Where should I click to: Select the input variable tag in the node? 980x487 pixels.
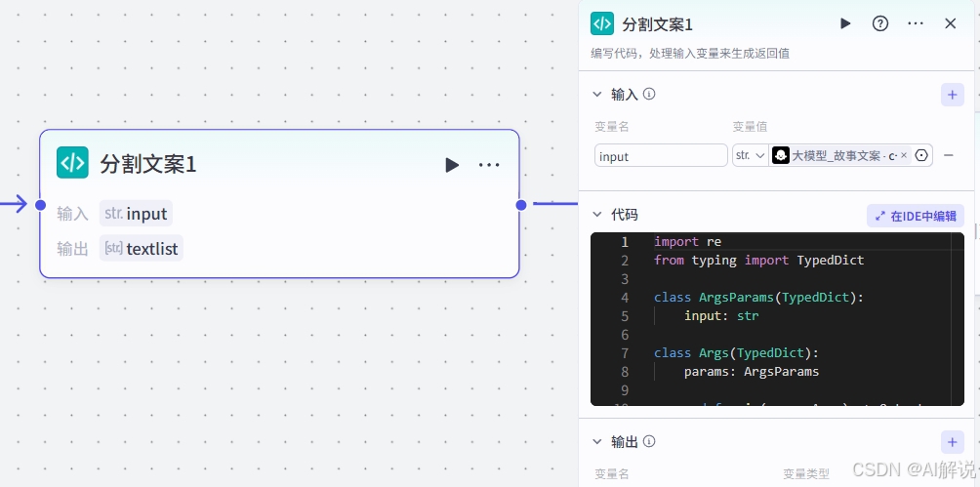[136, 214]
